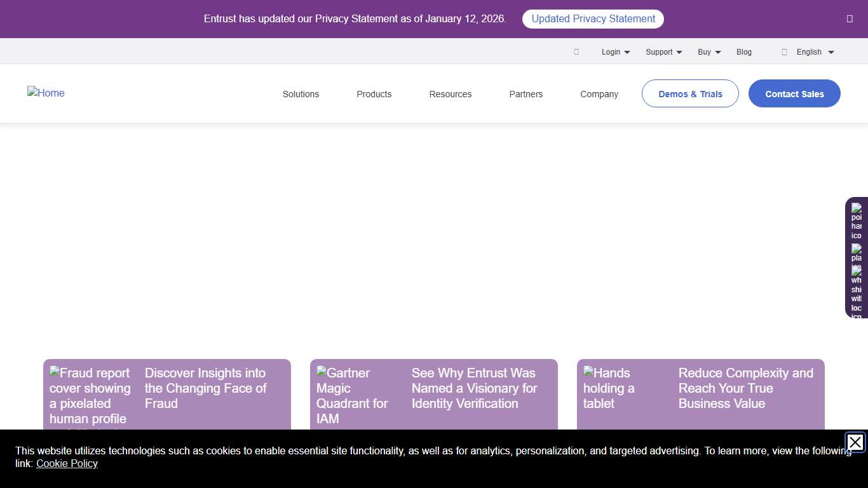Viewport: 868px width, 488px height.
Task: Open the Buy dropdown
Action: (x=709, y=51)
